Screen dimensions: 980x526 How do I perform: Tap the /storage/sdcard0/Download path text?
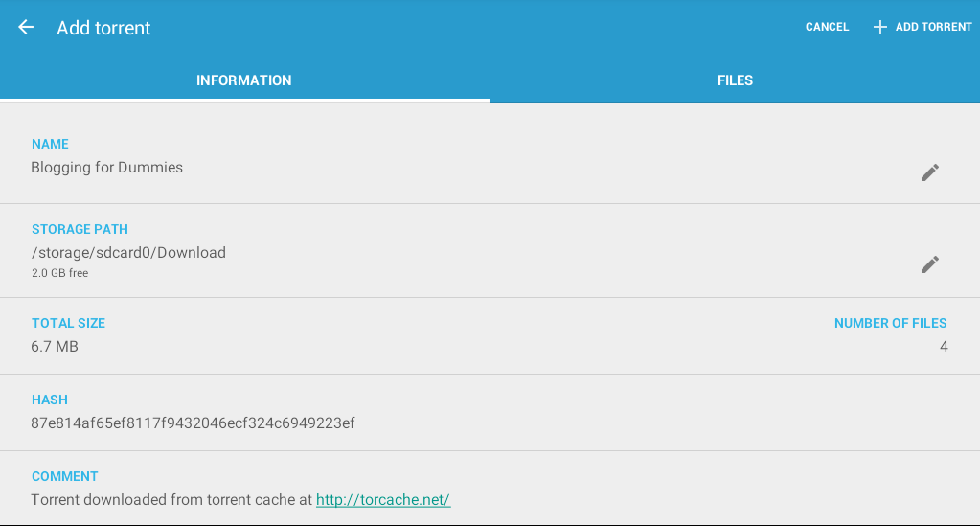click(x=128, y=253)
